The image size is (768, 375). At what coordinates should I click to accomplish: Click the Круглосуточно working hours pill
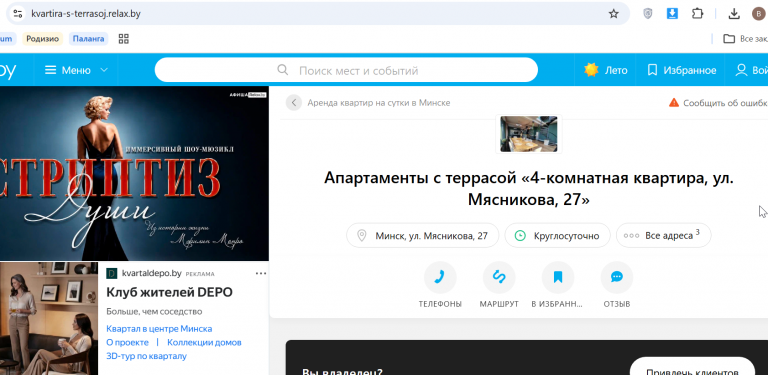pos(557,235)
